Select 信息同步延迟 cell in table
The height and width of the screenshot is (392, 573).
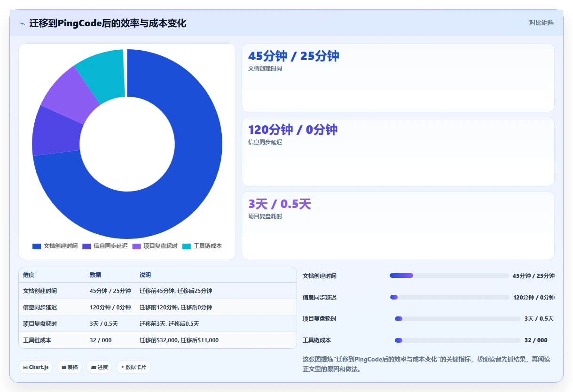(x=40, y=307)
